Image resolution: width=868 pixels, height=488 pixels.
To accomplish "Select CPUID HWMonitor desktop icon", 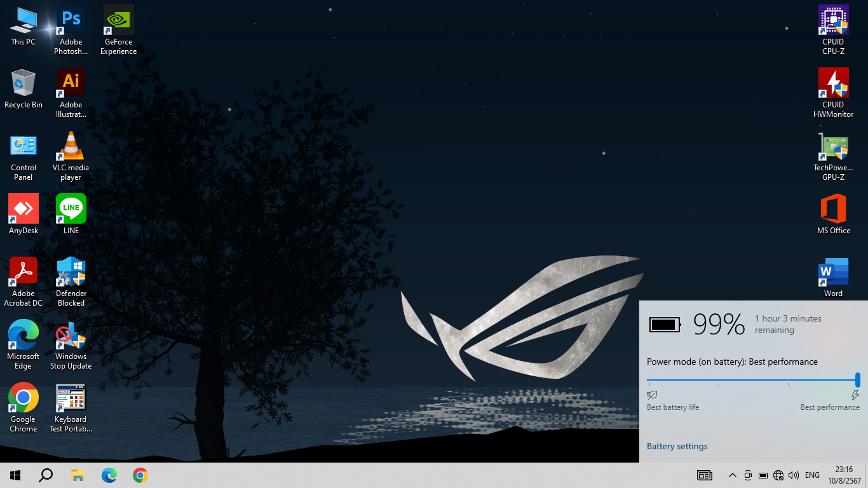I will [x=833, y=93].
